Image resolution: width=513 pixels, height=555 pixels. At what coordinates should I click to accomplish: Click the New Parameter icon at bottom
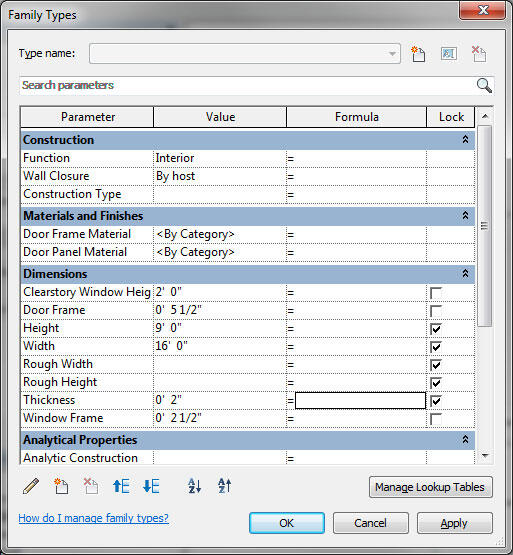(x=61, y=486)
